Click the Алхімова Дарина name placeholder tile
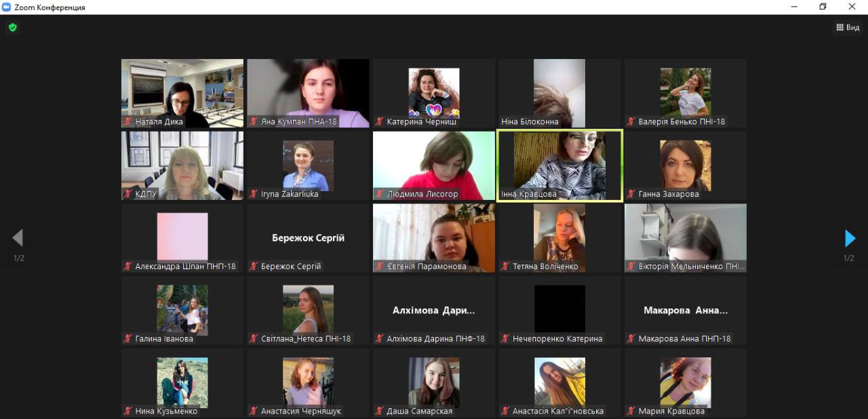Screen dimensions: 868x419 [x=434, y=310]
